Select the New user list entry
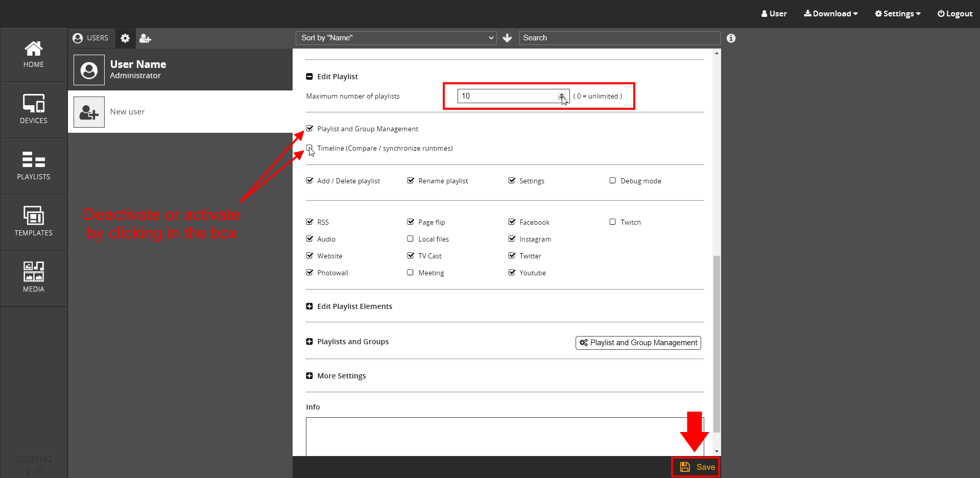Image resolution: width=980 pixels, height=478 pixels. (180, 112)
